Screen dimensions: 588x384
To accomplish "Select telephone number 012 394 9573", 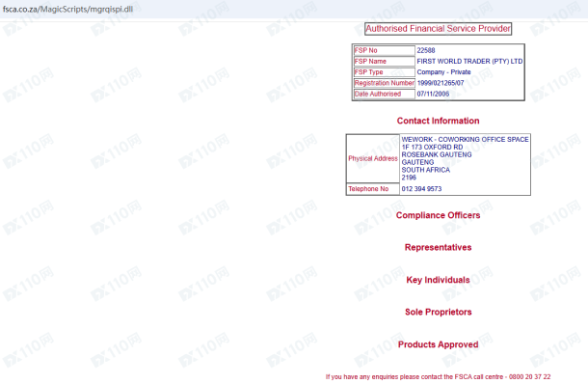I will pyautogui.click(x=421, y=189).
